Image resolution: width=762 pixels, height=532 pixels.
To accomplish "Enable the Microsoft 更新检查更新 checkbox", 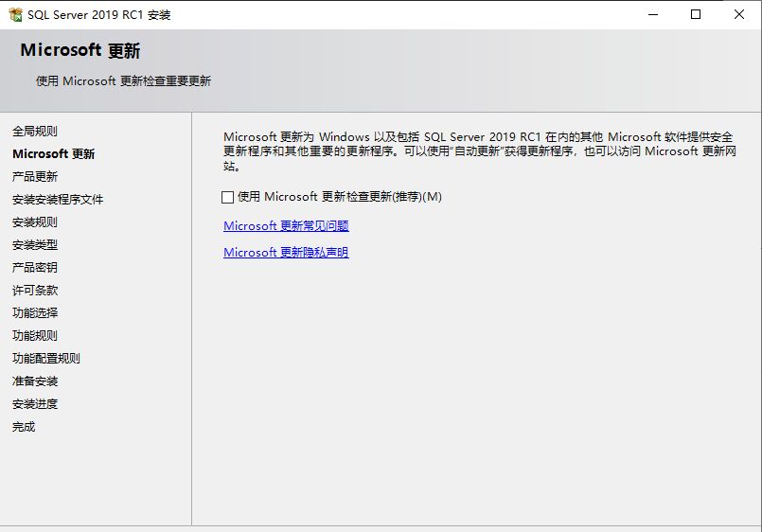I will pos(227,197).
